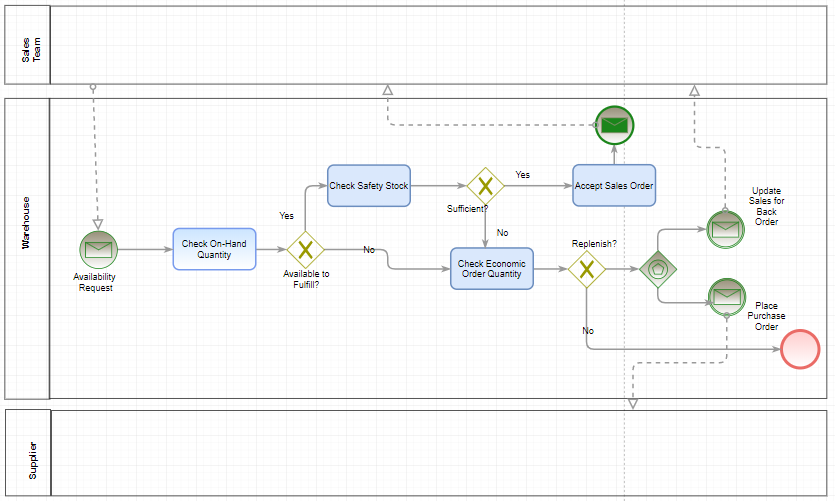835x501 pixels.
Task: Select the Replenish exclusive gateway
Action: [586, 269]
